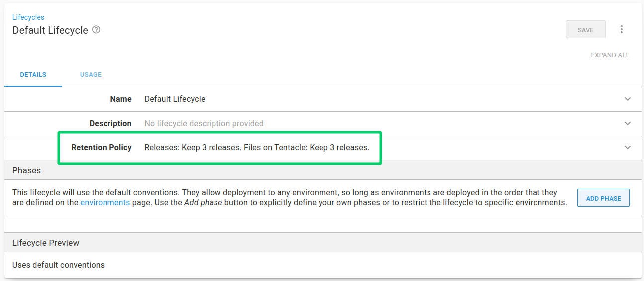Viewport: 644px width, 281px height.
Task: Click the Description field label
Action: click(x=110, y=124)
